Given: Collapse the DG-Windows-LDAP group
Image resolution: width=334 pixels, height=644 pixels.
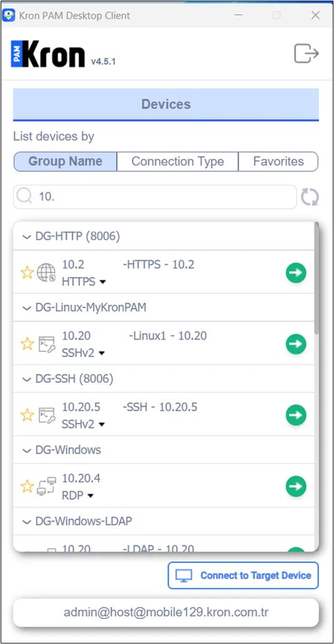Looking at the screenshot, I should point(27,522).
